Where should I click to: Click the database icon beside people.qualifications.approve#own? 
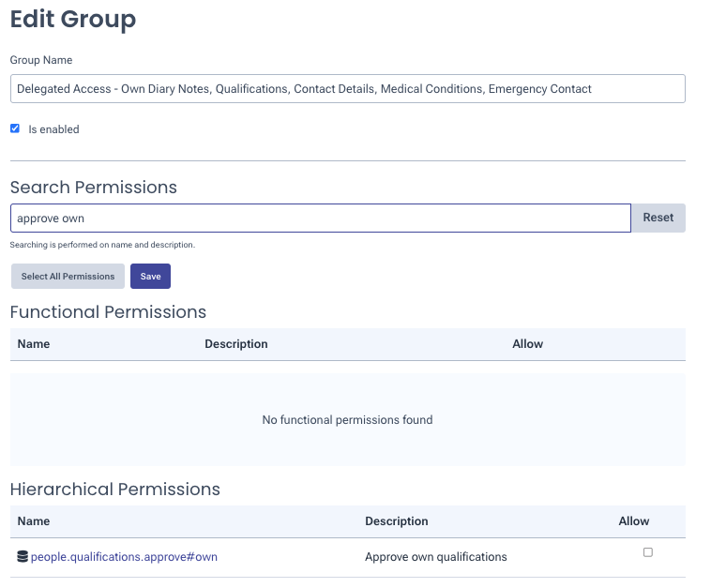(23, 557)
